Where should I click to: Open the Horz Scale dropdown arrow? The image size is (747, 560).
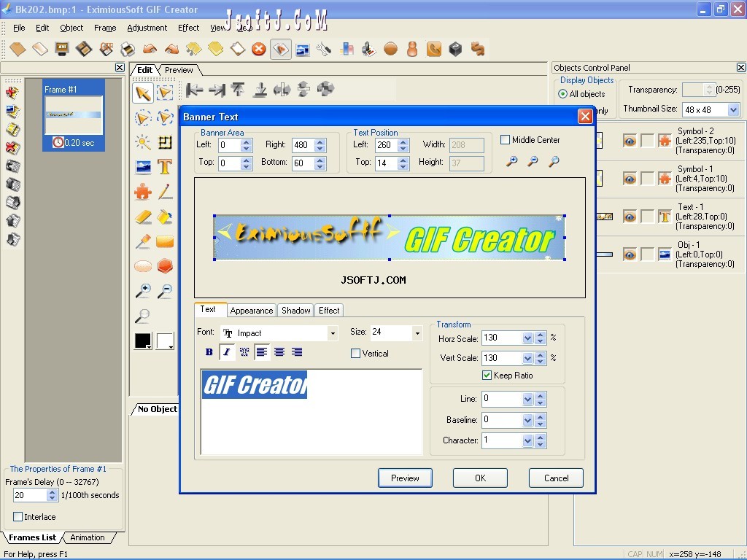(527, 338)
